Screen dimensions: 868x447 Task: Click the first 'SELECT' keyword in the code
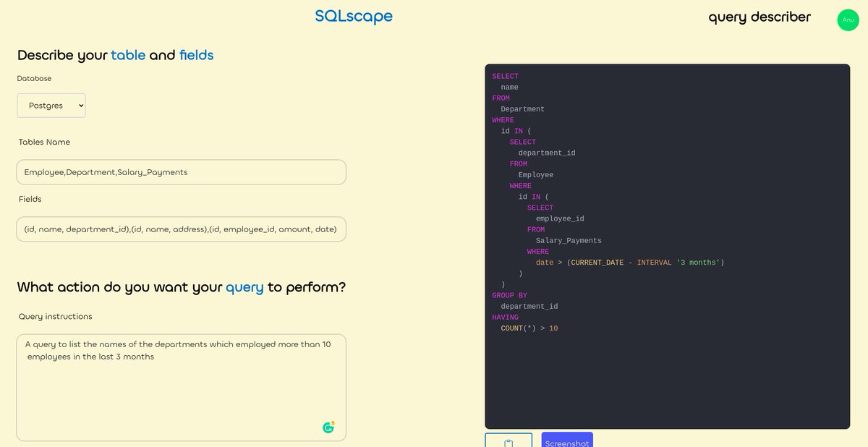click(506, 76)
